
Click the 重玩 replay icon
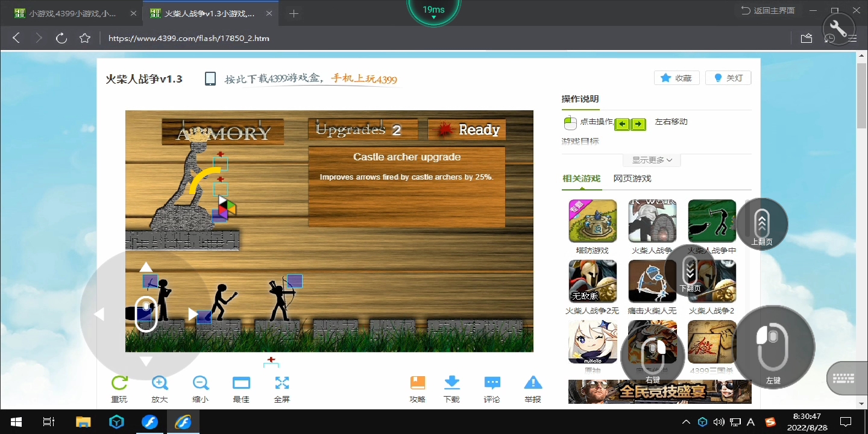tap(119, 383)
